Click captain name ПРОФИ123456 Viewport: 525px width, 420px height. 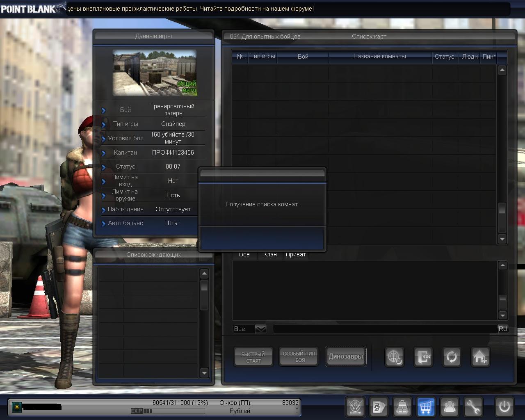(x=173, y=153)
